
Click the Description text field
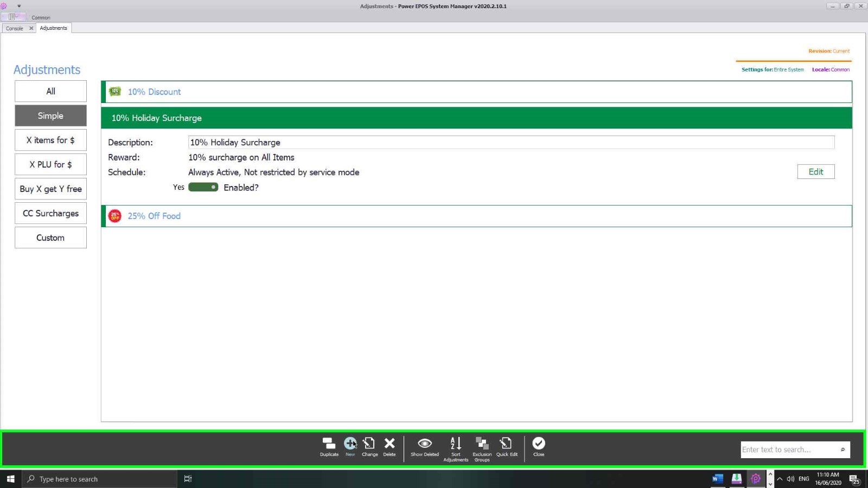click(511, 142)
